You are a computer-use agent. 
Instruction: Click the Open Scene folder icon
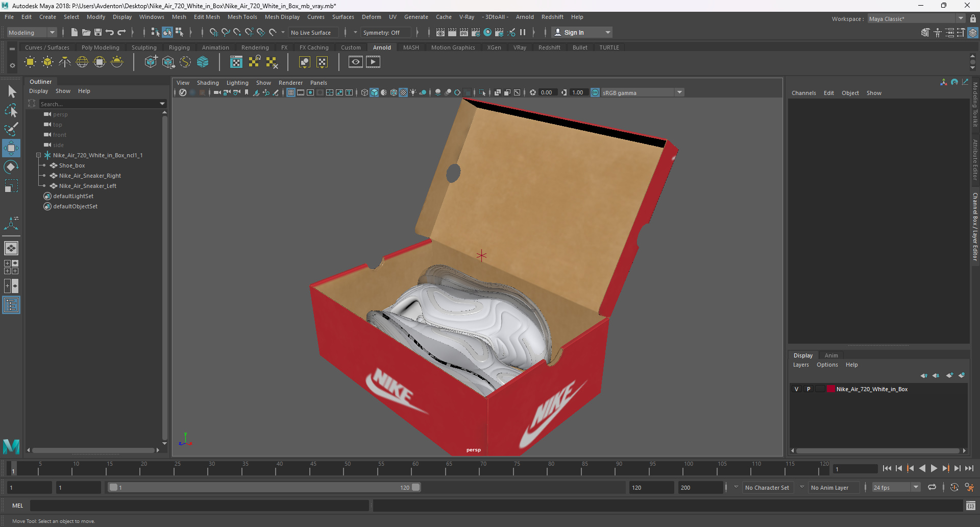86,32
